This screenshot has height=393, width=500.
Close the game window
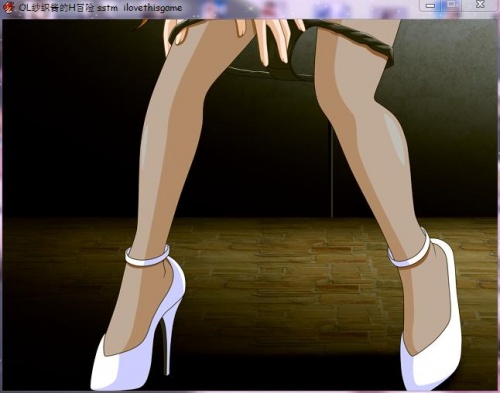(x=479, y=5)
